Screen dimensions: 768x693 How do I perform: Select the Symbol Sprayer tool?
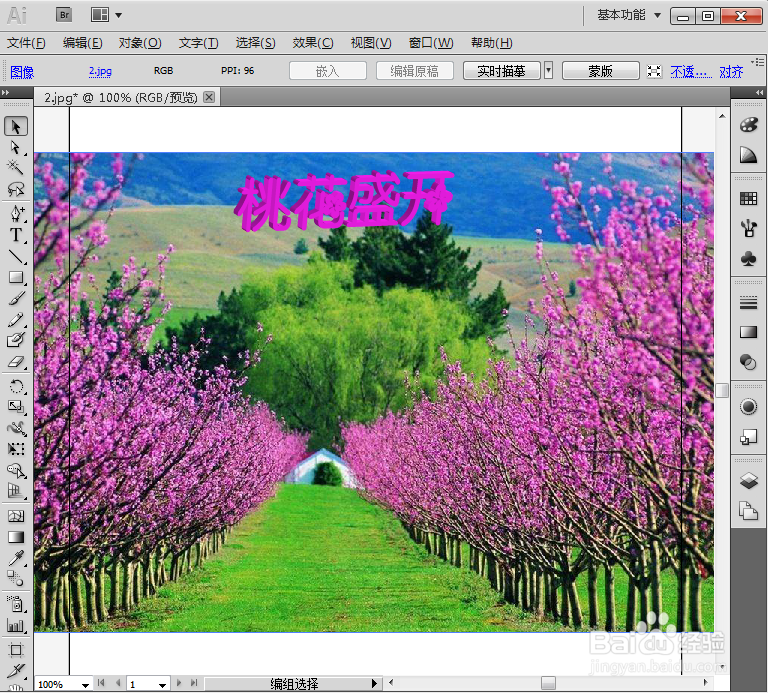[x=16, y=604]
